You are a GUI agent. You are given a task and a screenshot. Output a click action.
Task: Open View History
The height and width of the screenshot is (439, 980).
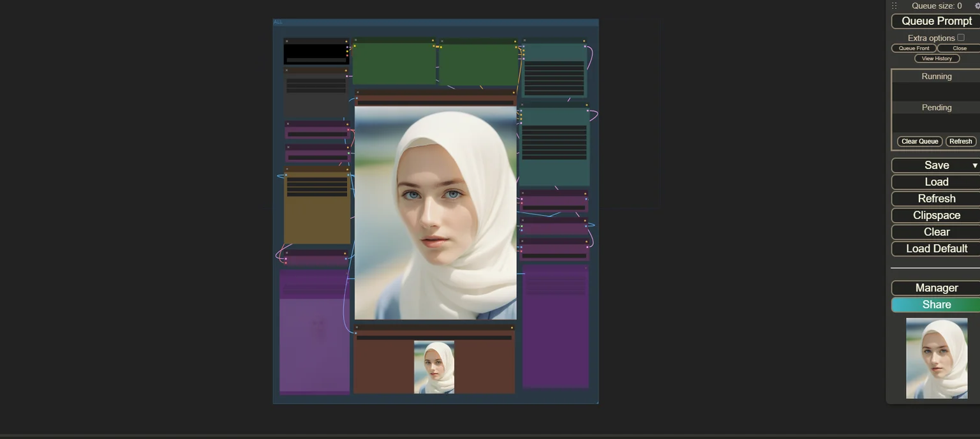(937, 59)
